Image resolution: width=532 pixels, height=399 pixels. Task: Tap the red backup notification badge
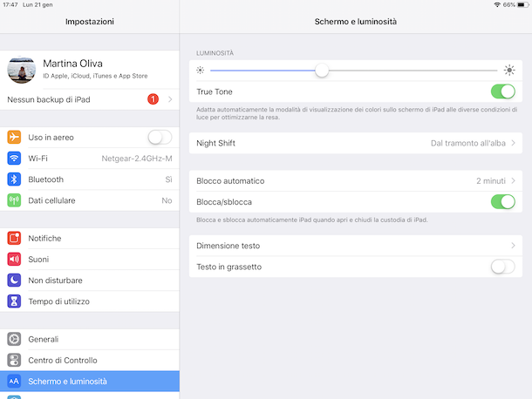(153, 99)
